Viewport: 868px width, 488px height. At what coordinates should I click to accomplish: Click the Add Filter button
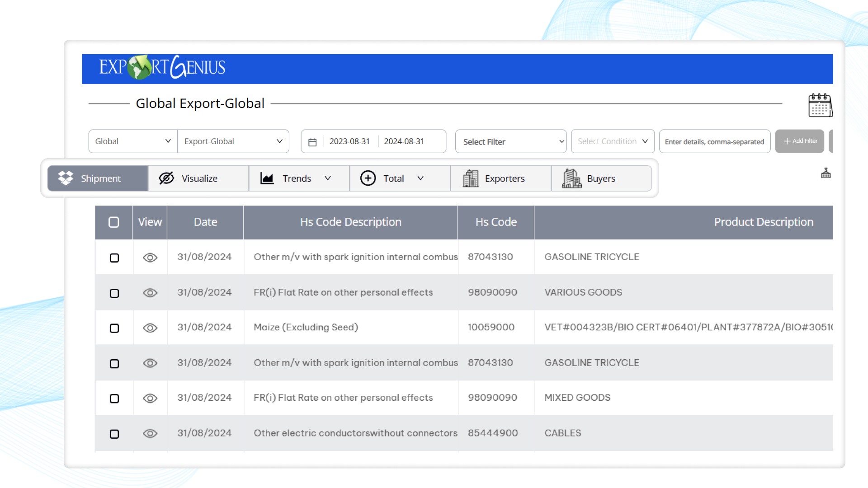click(799, 141)
